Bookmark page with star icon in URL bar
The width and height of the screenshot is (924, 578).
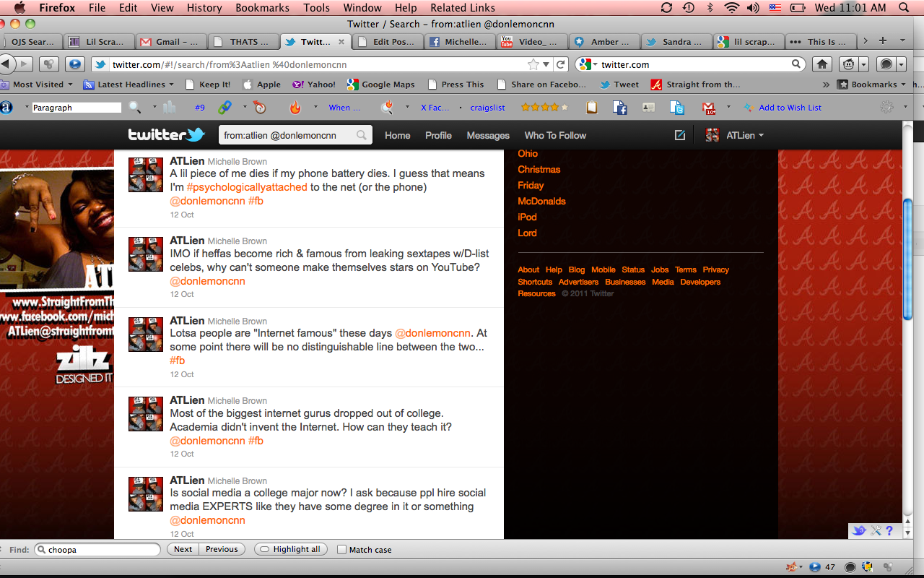533,64
